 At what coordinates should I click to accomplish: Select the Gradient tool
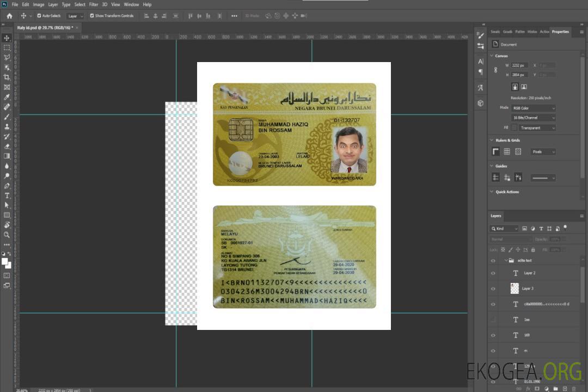click(x=7, y=156)
